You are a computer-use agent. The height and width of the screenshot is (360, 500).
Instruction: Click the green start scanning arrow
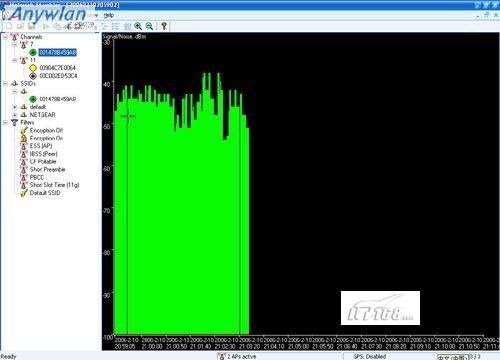pos(46,26)
